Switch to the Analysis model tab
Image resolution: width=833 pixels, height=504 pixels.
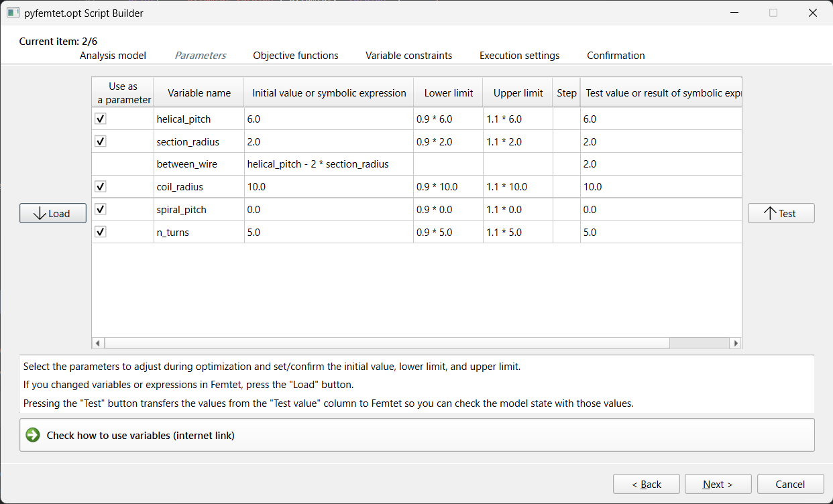113,56
